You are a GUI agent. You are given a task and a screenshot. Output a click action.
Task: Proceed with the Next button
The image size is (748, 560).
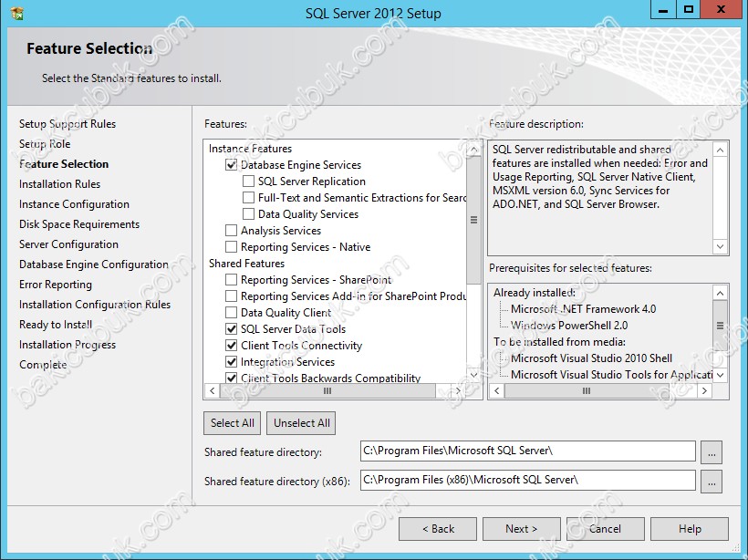tap(522, 528)
